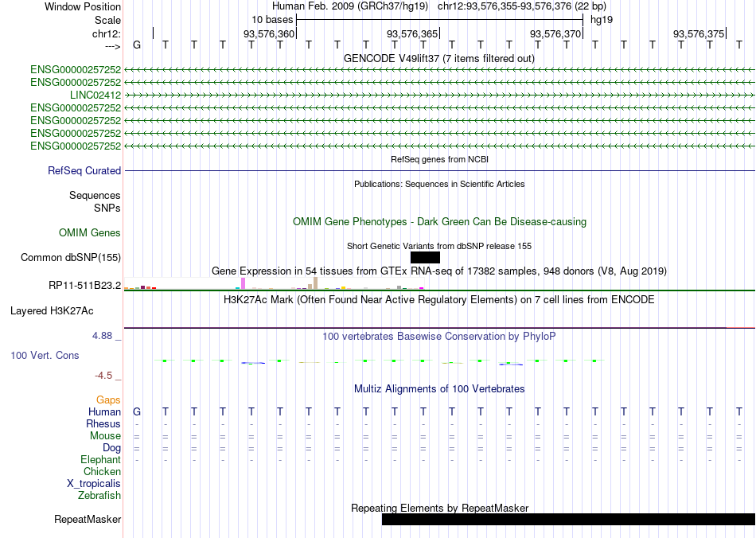Click the H3K27Ac Mark ENCODE track title
Screen dimensions: 756x538
[439, 300]
